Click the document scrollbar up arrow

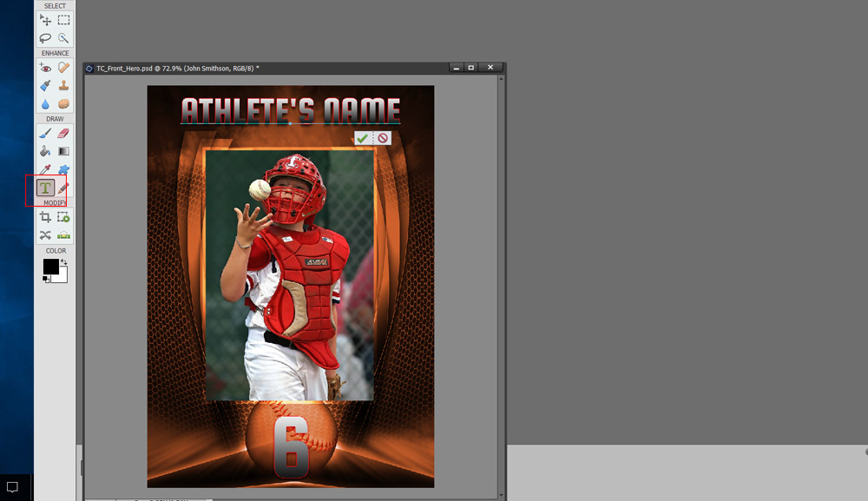pos(501,79)
